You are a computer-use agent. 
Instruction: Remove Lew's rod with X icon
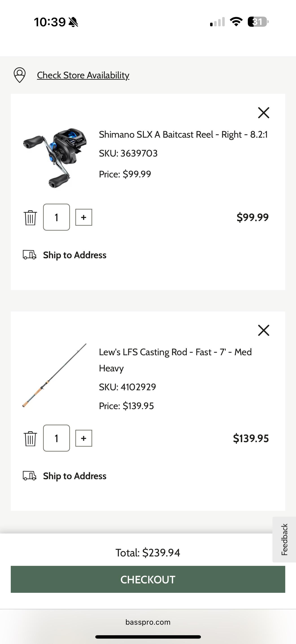263,330
